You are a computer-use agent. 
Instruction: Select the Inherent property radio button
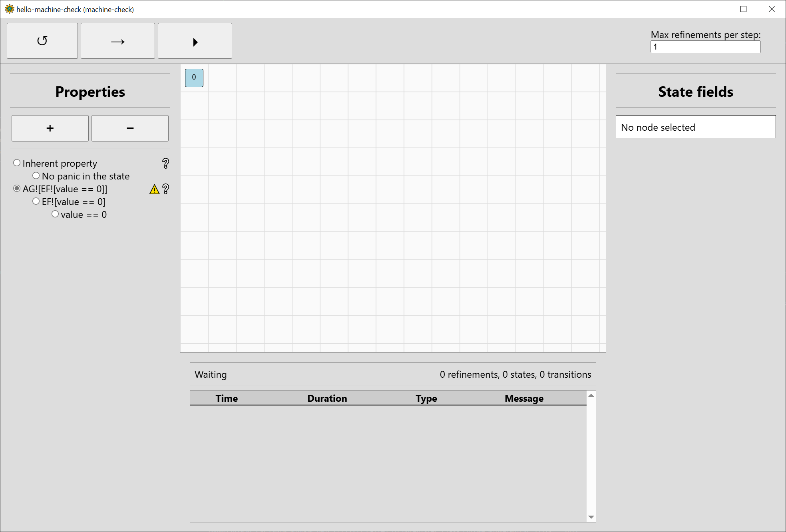17,163
